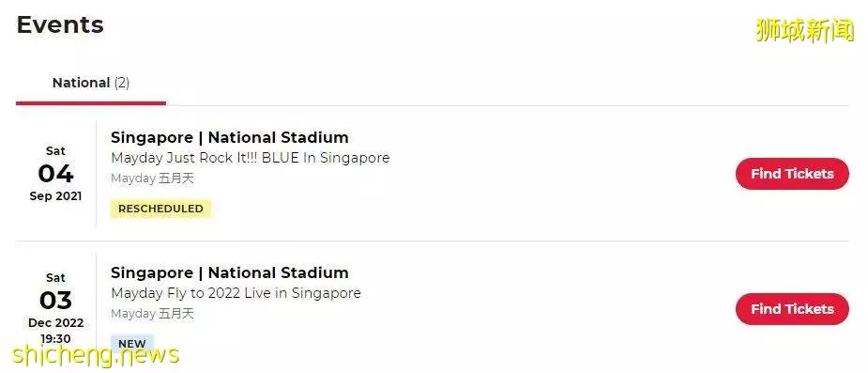Click the yellow RESCHEDULED badge

[x=160, y=209]
